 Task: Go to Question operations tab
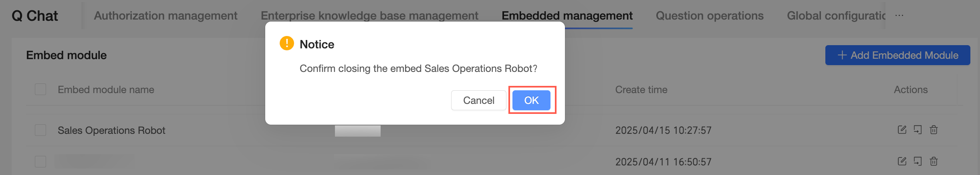click(709, 16)
